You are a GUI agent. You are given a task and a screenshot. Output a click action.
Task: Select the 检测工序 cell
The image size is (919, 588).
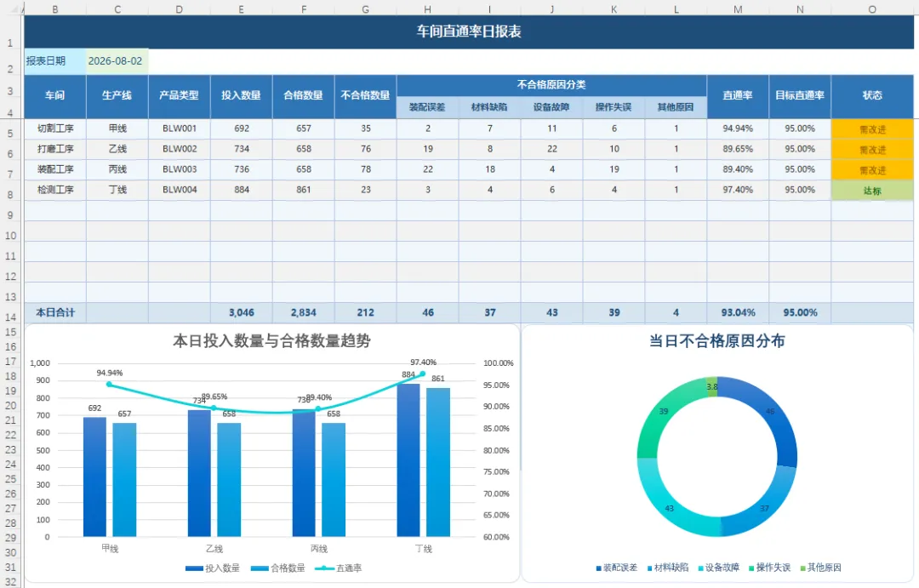pyautogui.click(x=55, y=190)
